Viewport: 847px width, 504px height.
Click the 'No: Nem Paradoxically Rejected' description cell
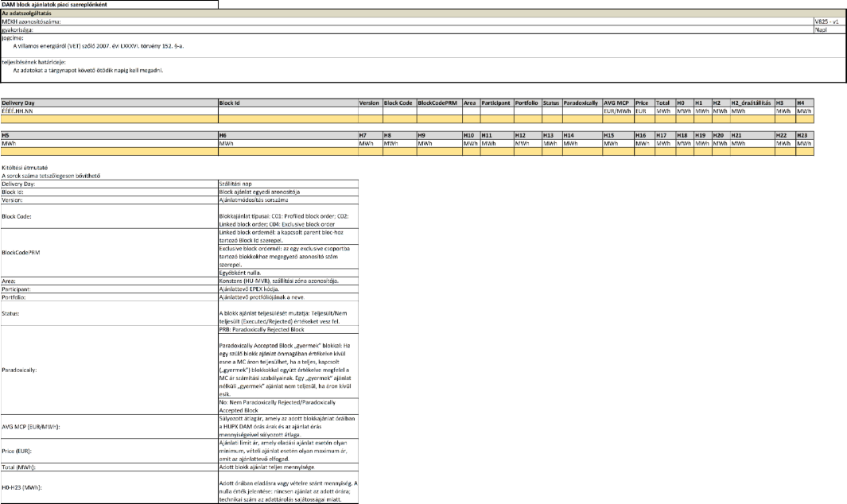289,406
